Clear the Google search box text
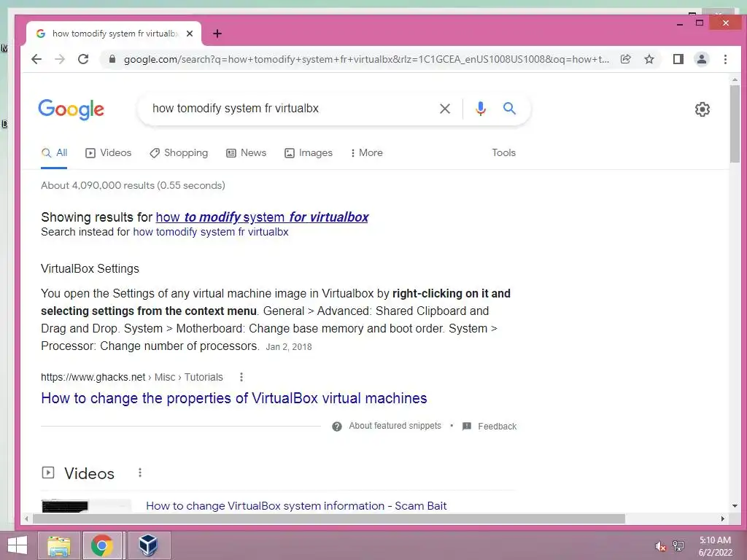Viewport: 747px width, 560px height. (x=444, y=109)
